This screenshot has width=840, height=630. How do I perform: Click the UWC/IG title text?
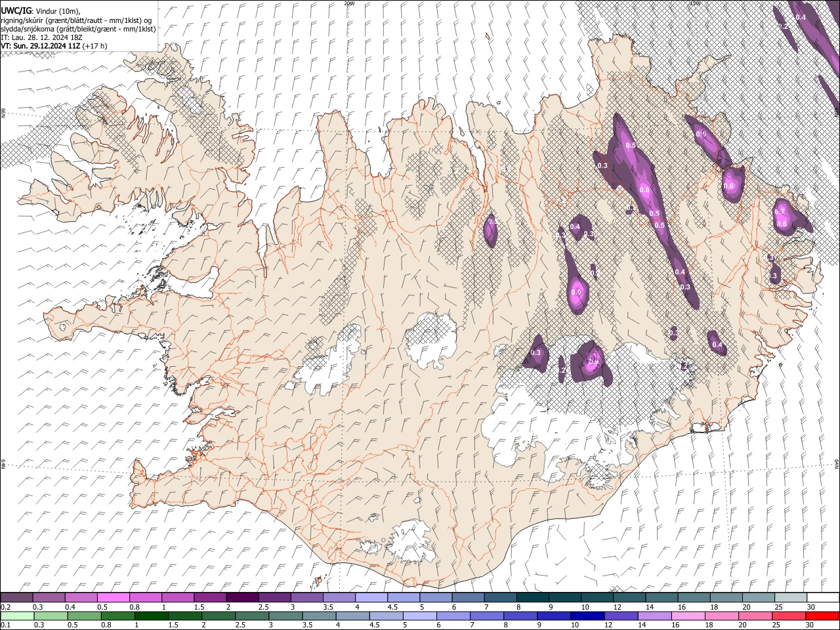15,10
